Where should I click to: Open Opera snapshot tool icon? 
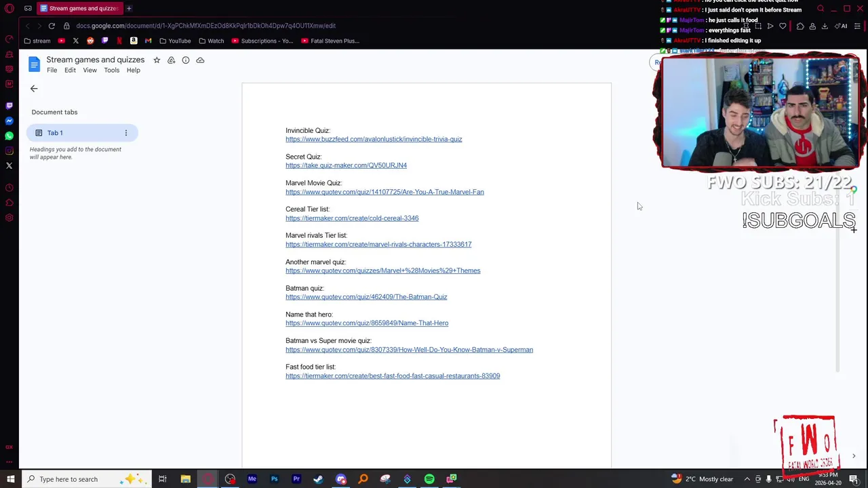pyautogui.click(x=758, y=26)
